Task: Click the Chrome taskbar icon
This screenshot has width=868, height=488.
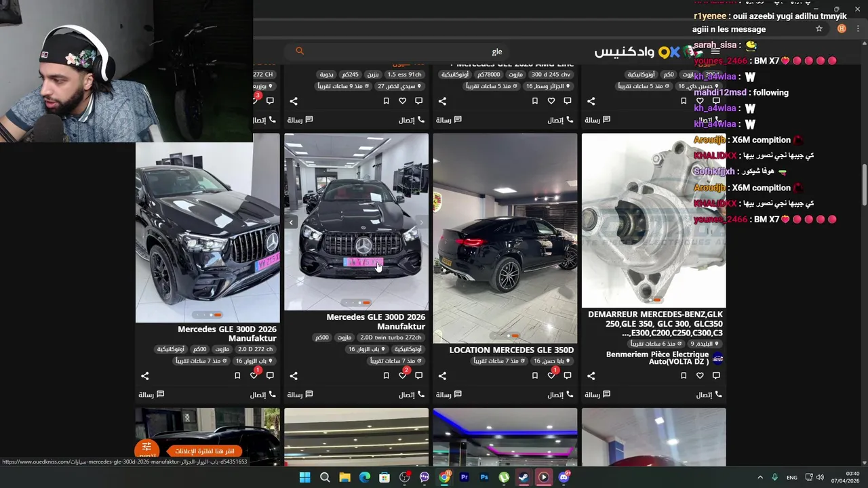Action: [444, 477]
